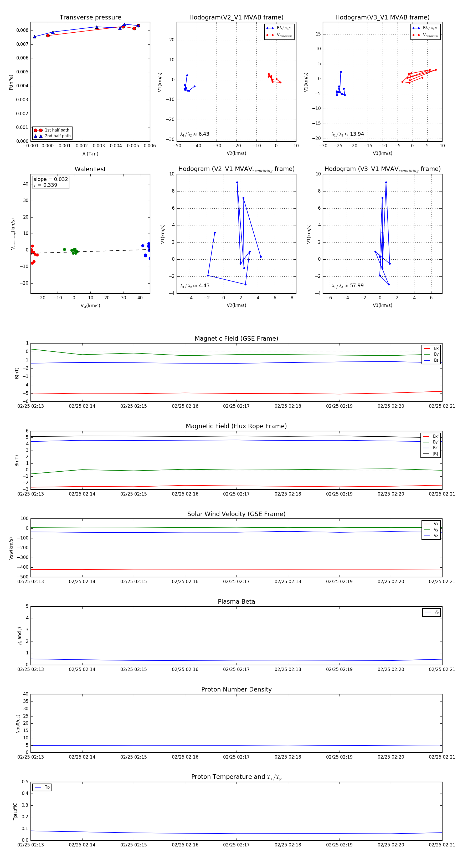
Task: Click "Bx'" in Flux Rope legend
Action: (x=431, y=436)
